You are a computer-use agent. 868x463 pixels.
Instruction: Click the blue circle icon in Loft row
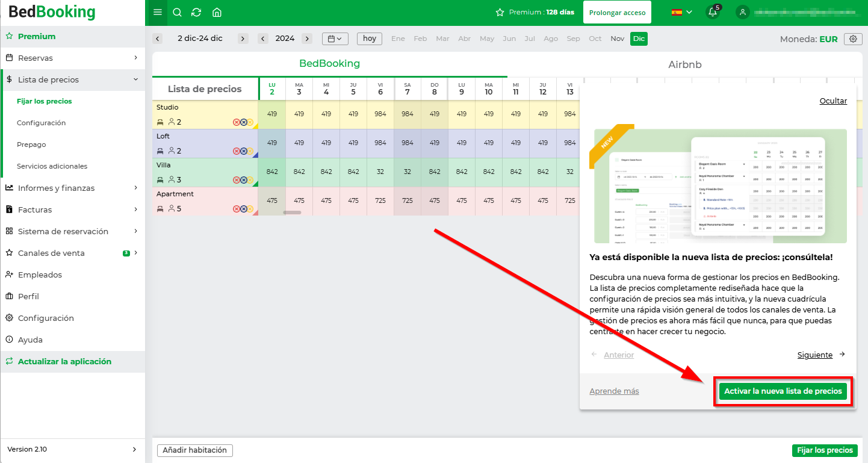point(243,151)
